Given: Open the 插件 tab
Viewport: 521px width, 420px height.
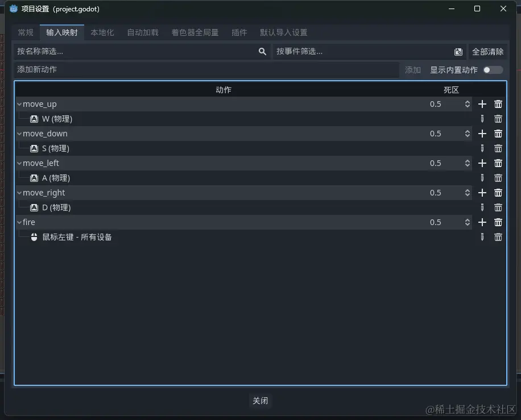Looking at the screenshot, I should pyautogui.click(x=239, y=32).
